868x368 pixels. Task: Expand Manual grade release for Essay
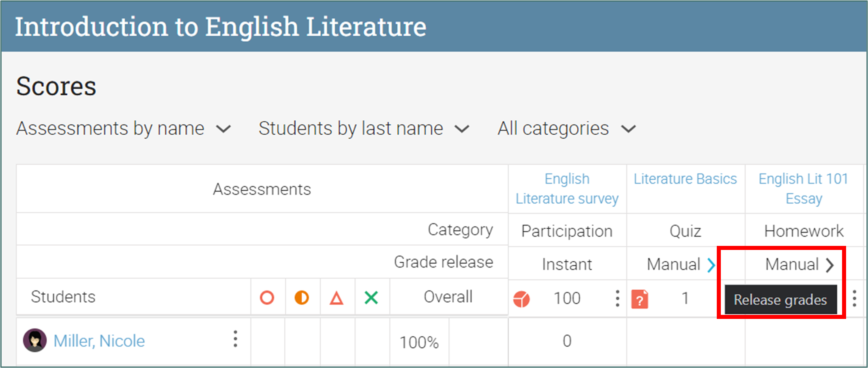(x=830, y=265)
